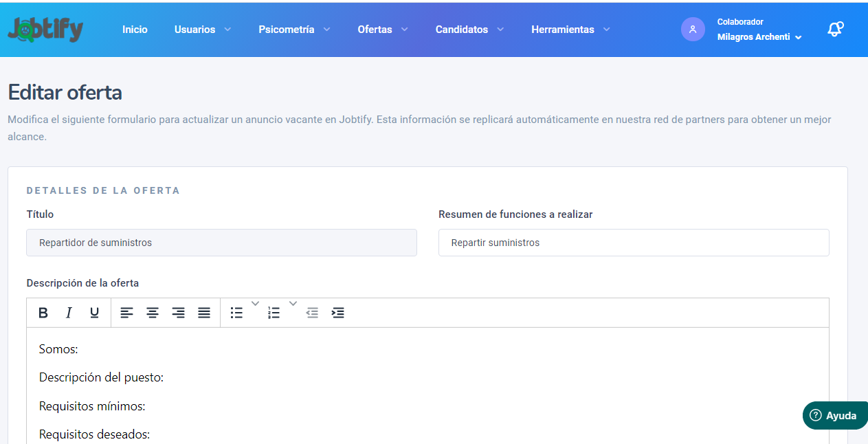Screen dimensions: 868x444
Task: Click the Jobtify logo
Action: coord(45,30)
